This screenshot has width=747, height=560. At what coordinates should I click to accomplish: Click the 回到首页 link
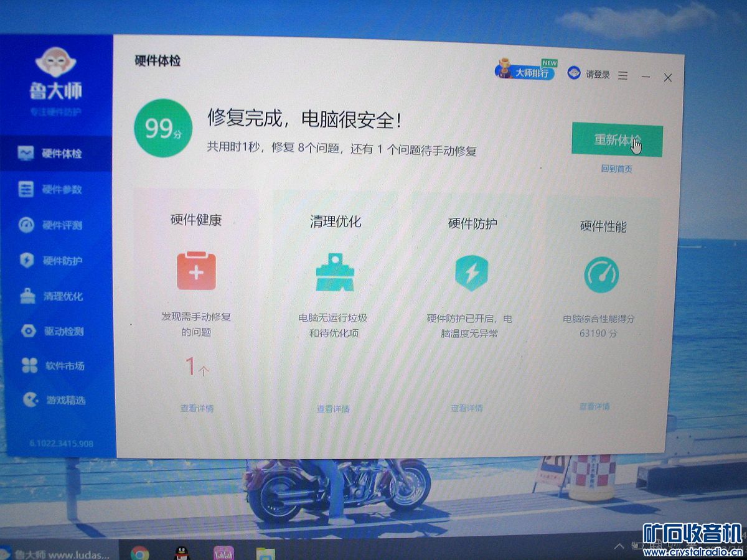tap(616, 169)
